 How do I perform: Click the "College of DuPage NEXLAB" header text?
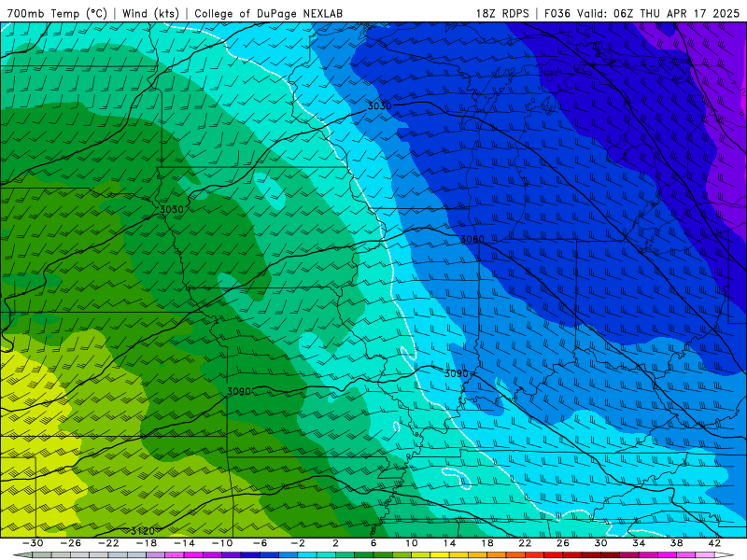click(x=268, y=13)
